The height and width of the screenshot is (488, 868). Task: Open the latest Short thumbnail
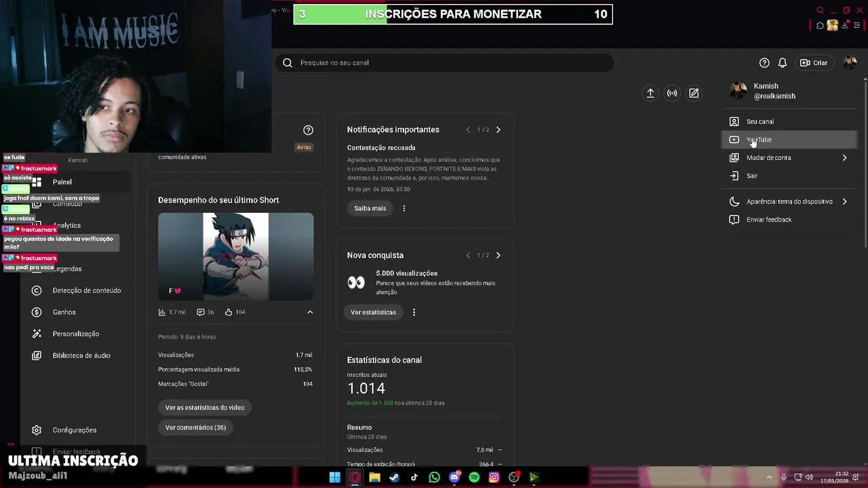(236, 256)
